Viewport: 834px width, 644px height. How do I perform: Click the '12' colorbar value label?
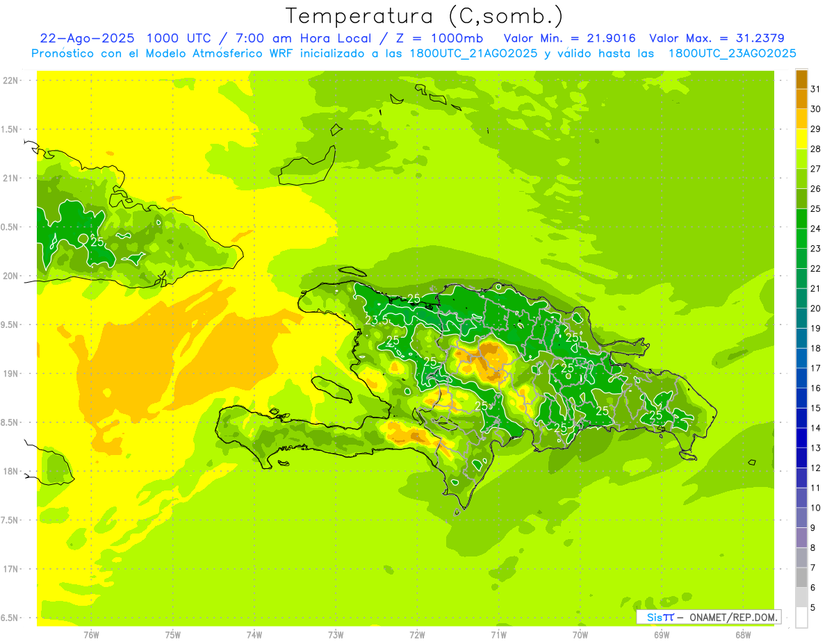(816, 468)
